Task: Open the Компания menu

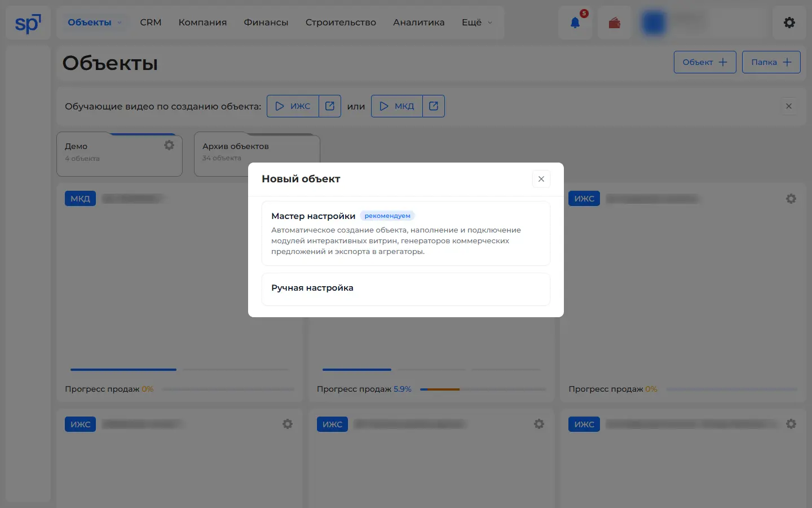Action: pyautogui.click(x=202, y=23)
